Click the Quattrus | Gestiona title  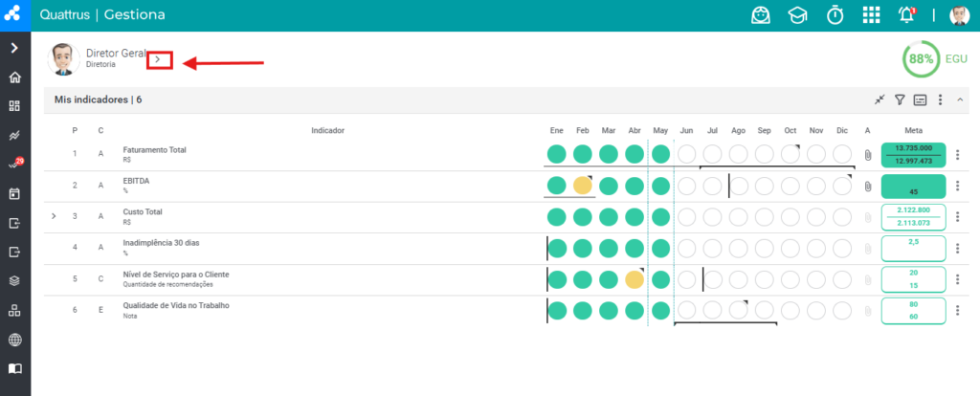click(x=102, y=14)
